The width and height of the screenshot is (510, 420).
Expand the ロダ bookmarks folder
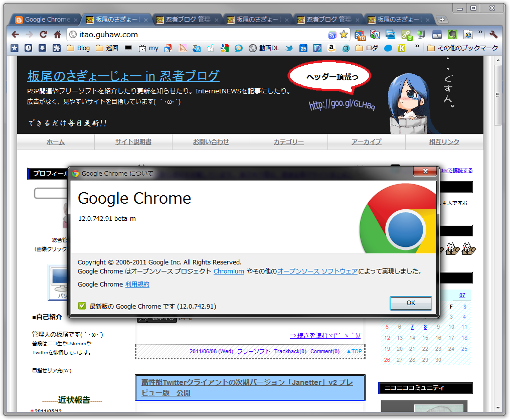coord(367,48)
